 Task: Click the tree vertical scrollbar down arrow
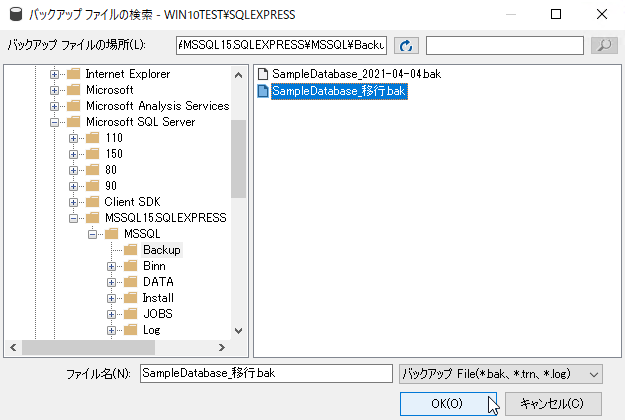pyautogui.click(x=238, y=331)
